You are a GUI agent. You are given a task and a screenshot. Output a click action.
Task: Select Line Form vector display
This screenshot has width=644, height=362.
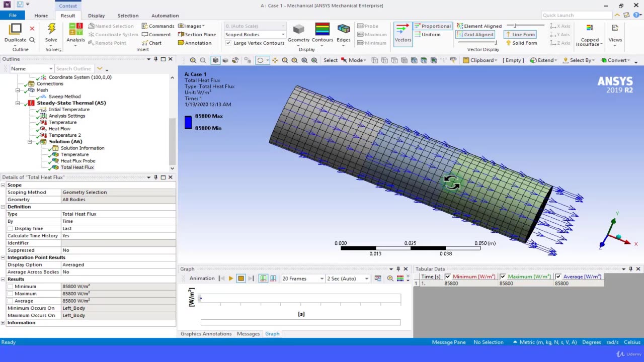point(519,35)
